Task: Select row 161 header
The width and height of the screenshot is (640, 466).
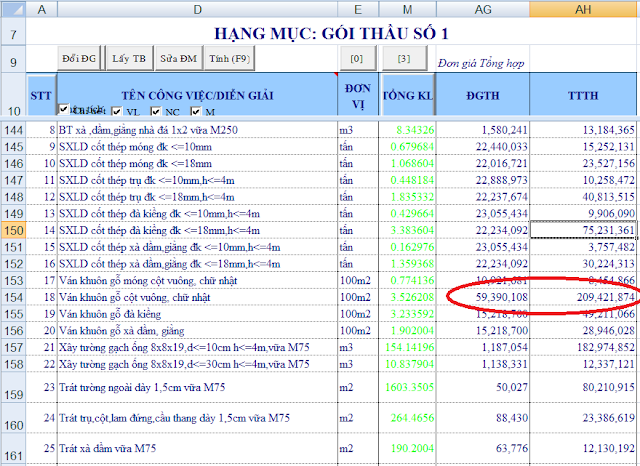Action: point(13,448)
